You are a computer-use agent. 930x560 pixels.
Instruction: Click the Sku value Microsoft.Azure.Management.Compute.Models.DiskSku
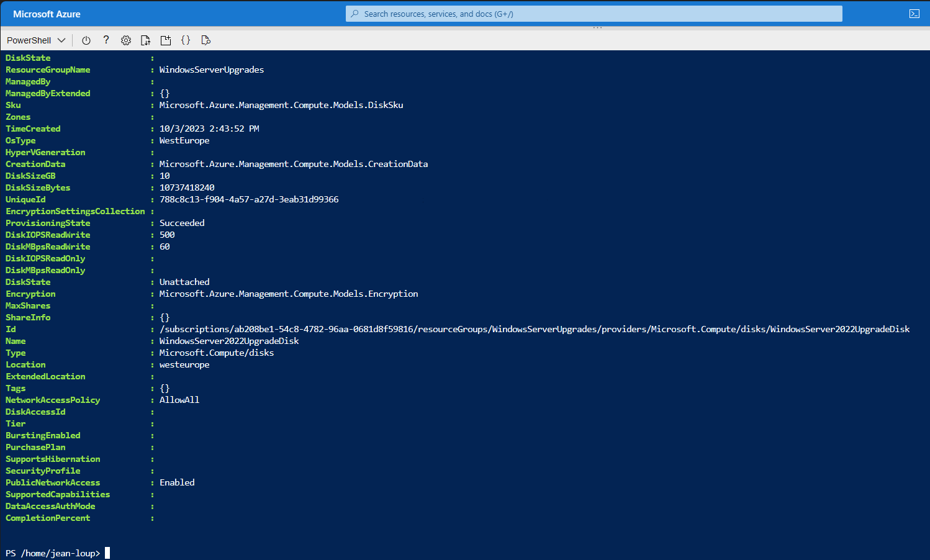point(281,105)
